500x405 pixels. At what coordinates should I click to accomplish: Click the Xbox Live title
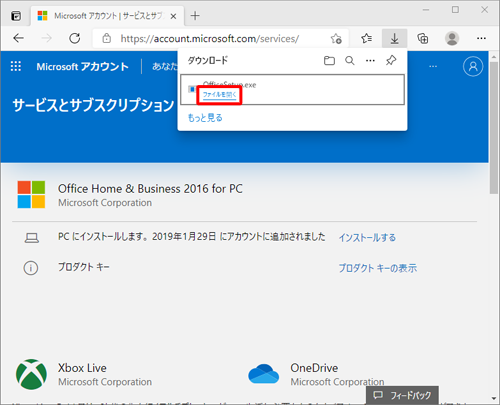coord(82,368)
